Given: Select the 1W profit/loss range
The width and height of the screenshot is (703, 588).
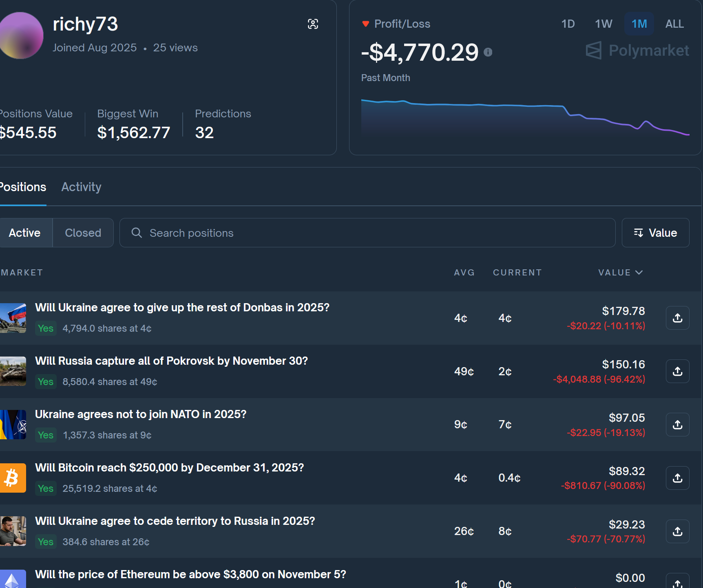Looking at the screenshot, I should (604, 24).
